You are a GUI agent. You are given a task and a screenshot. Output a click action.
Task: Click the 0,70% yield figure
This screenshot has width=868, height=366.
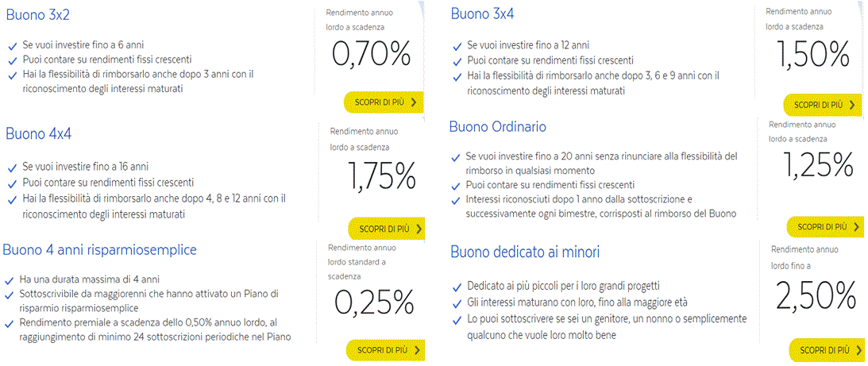click(372, 54)
